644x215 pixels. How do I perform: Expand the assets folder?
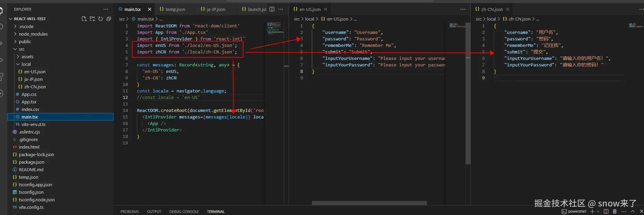point(60,56)
